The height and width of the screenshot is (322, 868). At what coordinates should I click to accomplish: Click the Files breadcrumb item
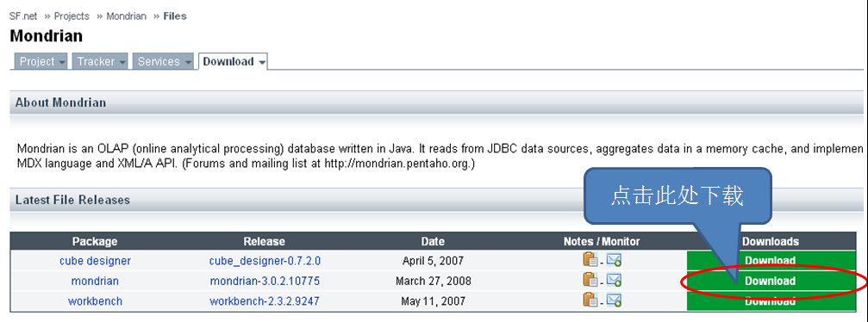pyautogui.click(x=175, y=16)
